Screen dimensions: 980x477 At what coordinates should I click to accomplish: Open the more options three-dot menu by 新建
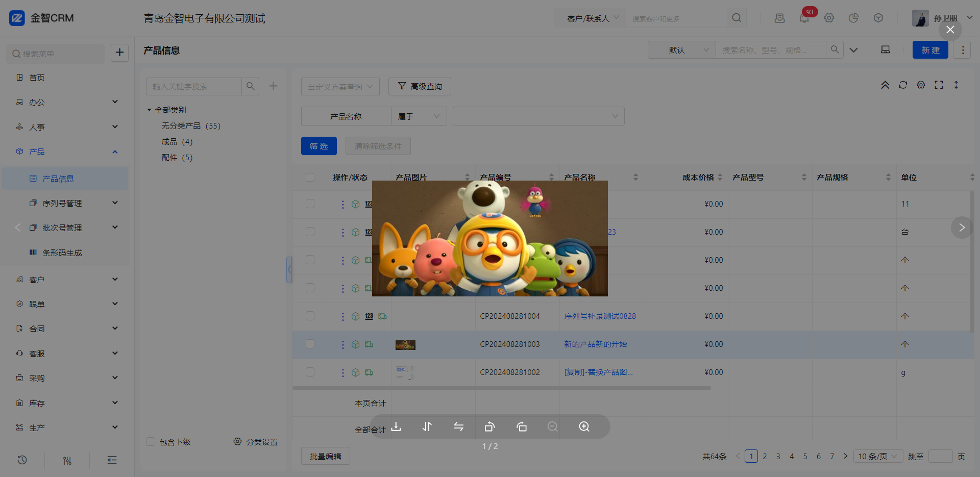pyautogui.click(x=963, y=50)
